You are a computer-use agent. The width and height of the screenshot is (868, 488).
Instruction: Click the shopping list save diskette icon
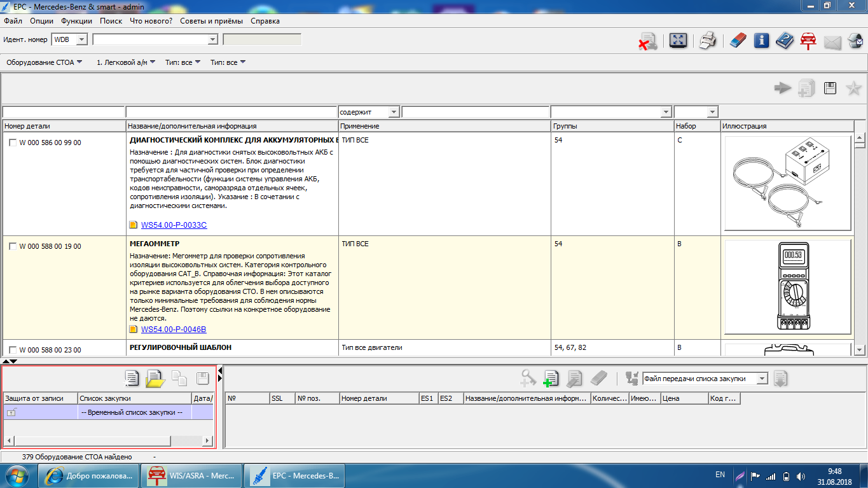point(203,379)
